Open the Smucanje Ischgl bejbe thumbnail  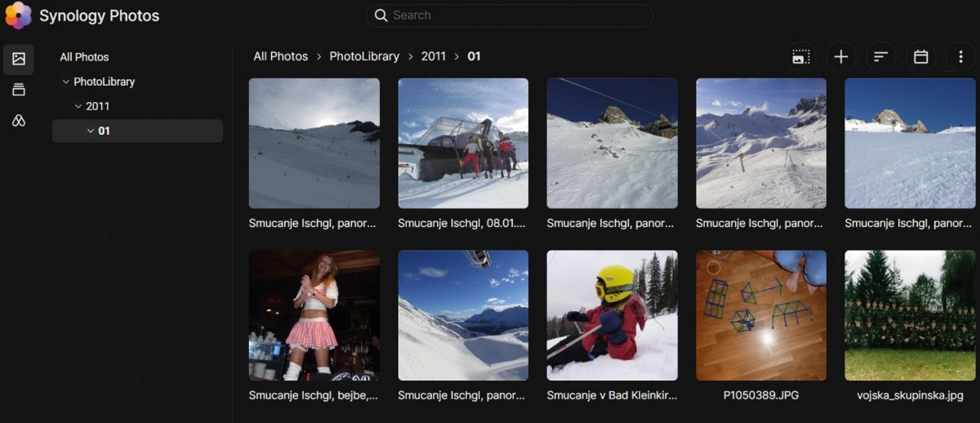[314, 315]
